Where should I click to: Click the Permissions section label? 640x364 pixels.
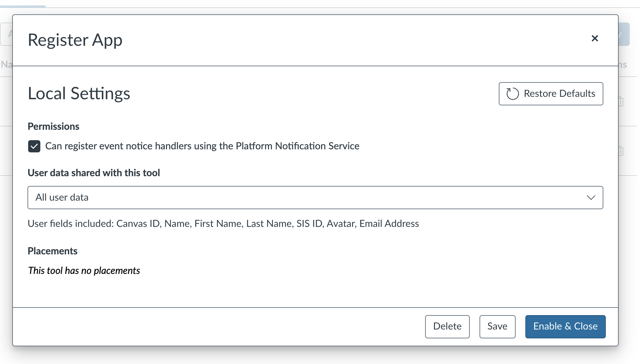53,126
